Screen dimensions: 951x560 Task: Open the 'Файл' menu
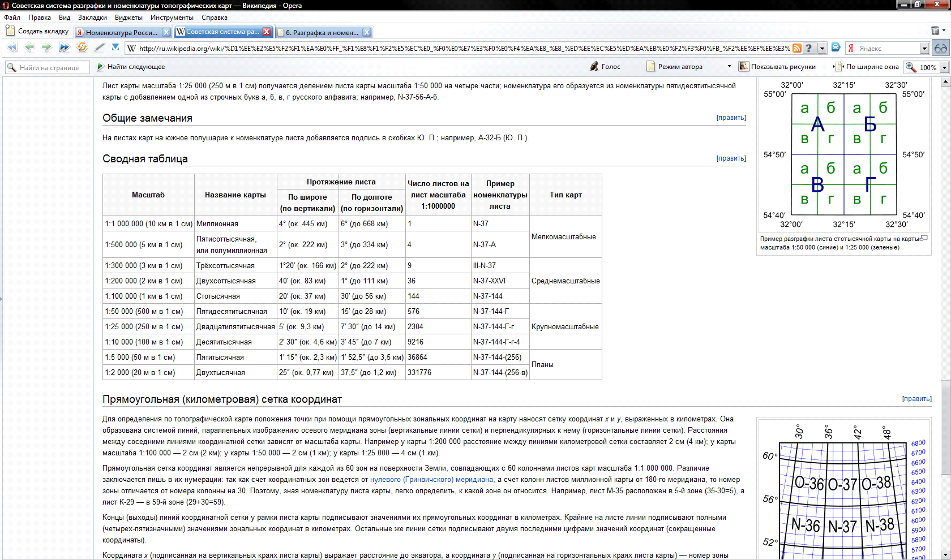(12, 18)
